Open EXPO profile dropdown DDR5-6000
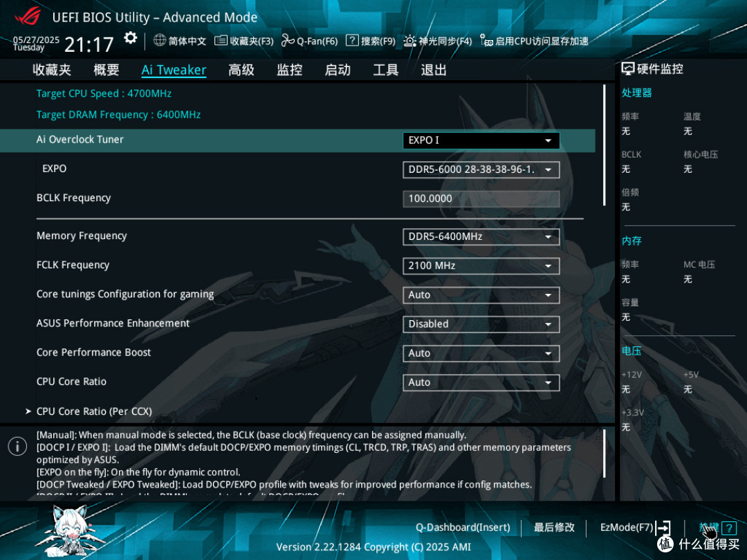 (481, 169)
